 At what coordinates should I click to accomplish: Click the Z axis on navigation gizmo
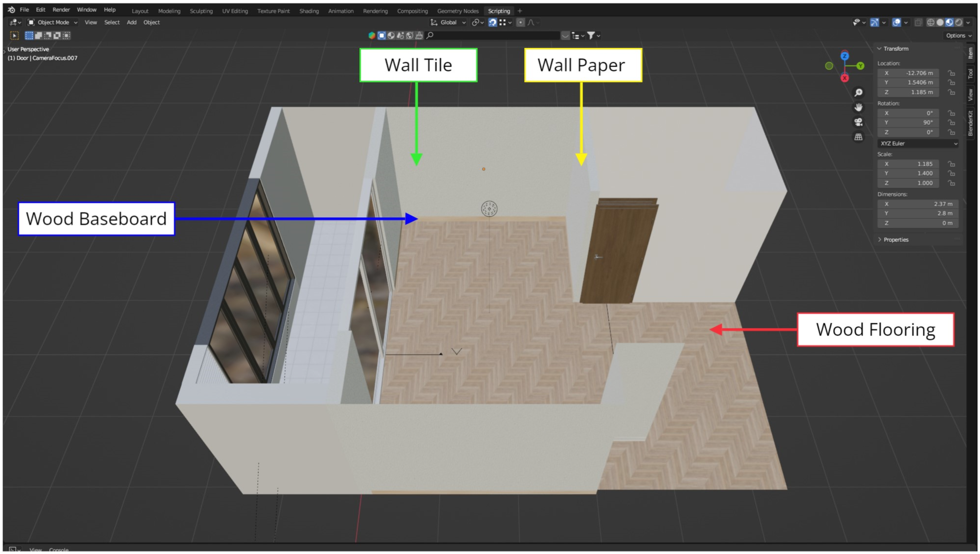[845, 56]
